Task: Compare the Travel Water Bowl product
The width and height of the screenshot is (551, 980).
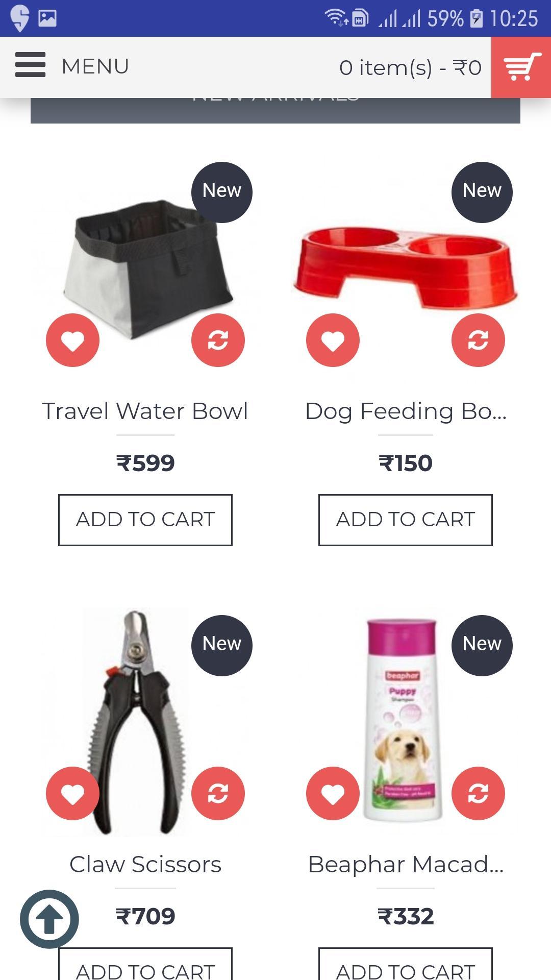Action: [218, 340]
